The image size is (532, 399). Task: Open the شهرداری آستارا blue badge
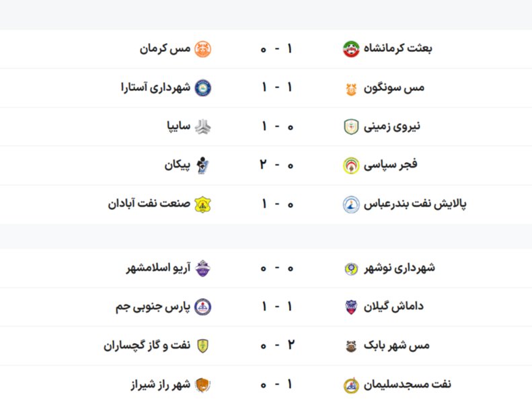(x=202, y=88)
